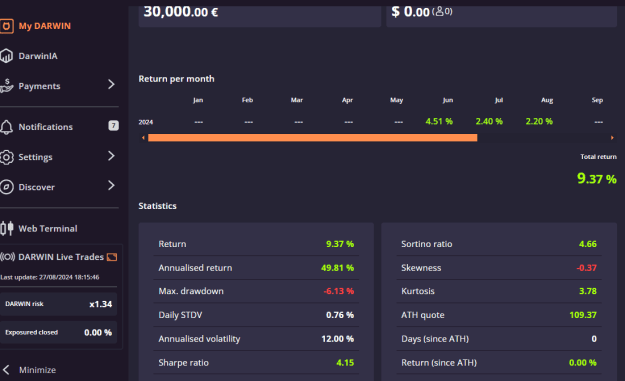Screen dimensions: 625x381
Task: Click the DARWIN risk x1.34 value
Action: click(100, 304)
